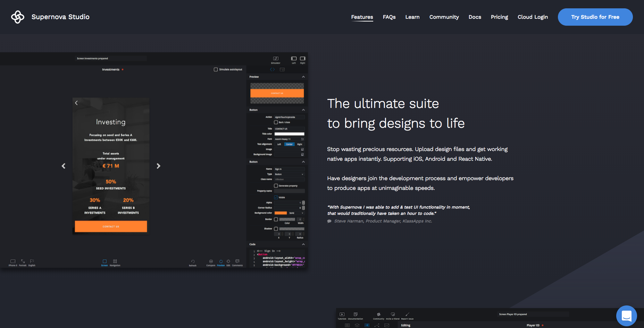Follow the Cloud Login link
This screenshot has height=328, width=644.
coord(533,17)
